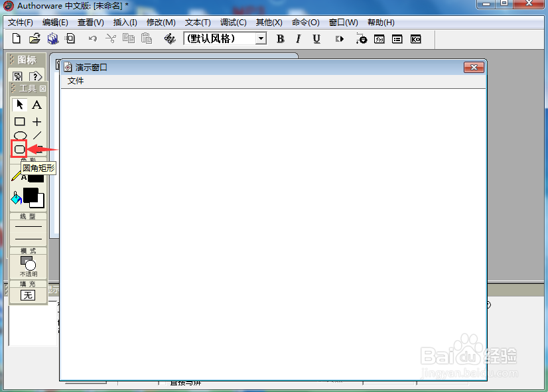Open the Control Panel toolbar icon

click(x=362, y=38)
